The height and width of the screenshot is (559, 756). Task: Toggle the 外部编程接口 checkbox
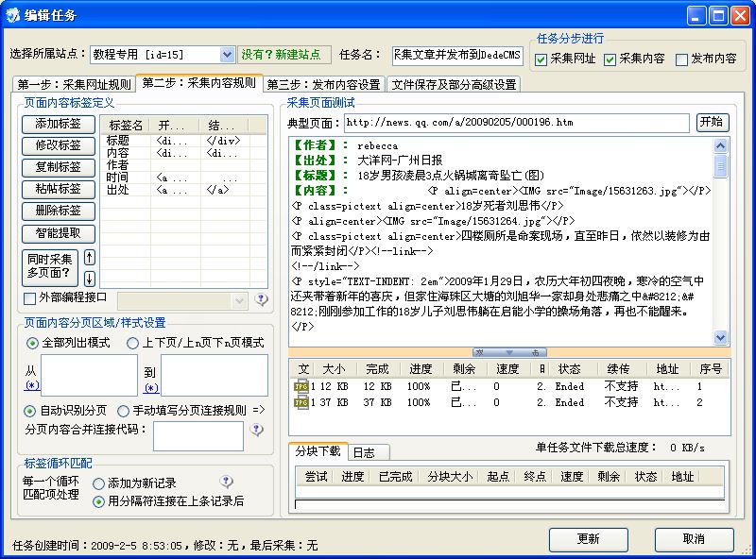click(30, 299)
